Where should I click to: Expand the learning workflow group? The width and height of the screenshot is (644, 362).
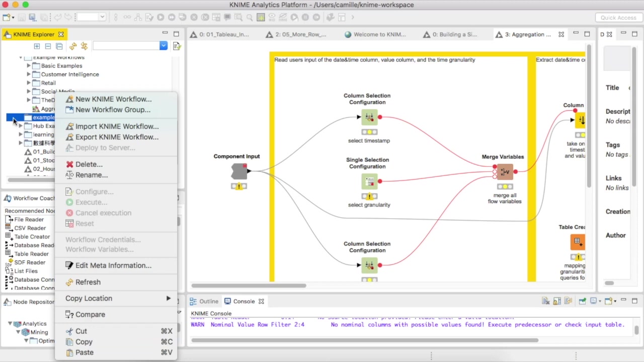click(x=21, y=135)
